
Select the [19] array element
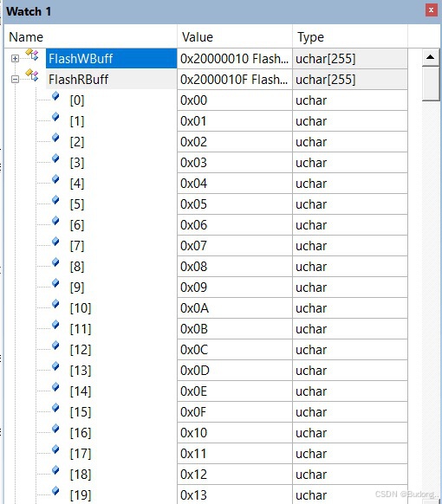pyautogui.click(x=81, y=495)
